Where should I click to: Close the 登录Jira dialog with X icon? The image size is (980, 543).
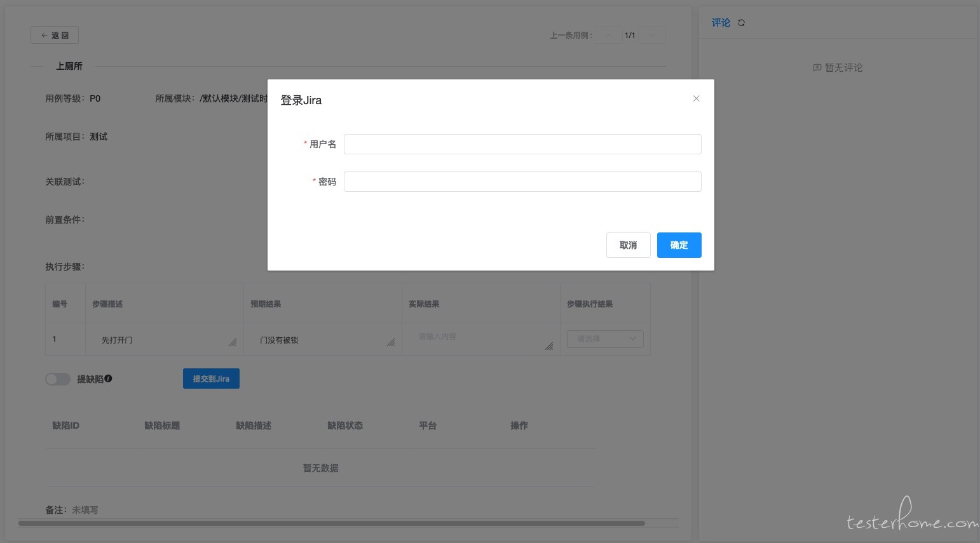pos(696,98)
